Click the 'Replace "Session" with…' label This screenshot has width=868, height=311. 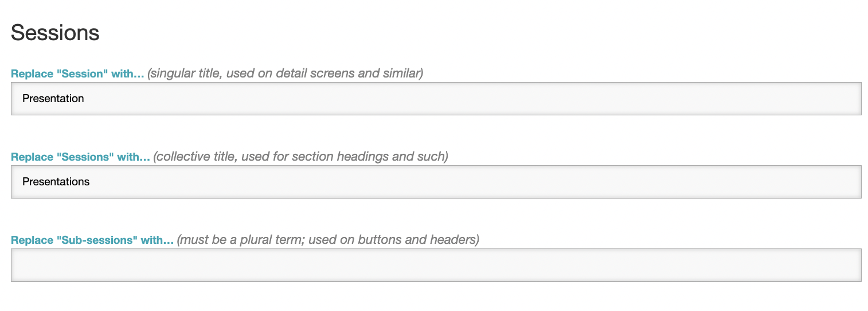[x=77, y=74]
